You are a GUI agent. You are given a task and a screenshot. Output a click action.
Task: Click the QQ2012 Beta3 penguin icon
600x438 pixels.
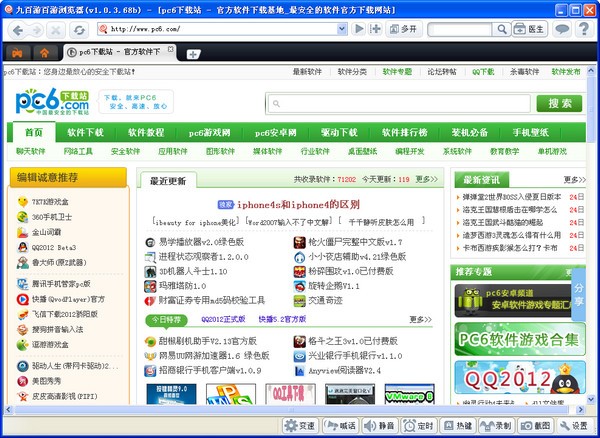pyautogui.click(x=23, y=247)
